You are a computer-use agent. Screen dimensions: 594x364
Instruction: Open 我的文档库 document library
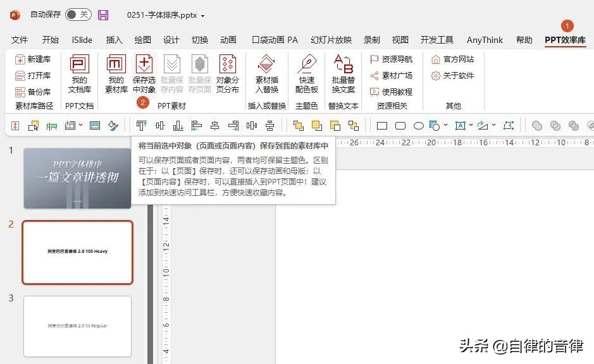(x=79, y=74)
